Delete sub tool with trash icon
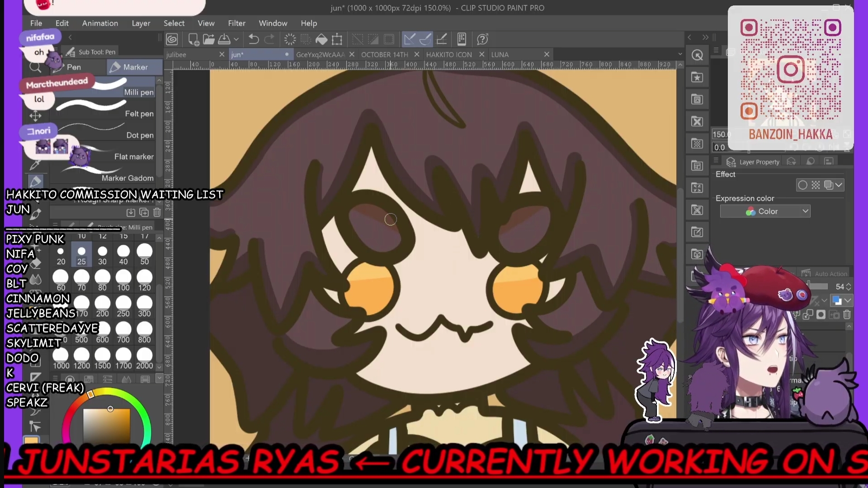Image resolution: width=868 pixels, height=488 pixels. pos(157,212)
